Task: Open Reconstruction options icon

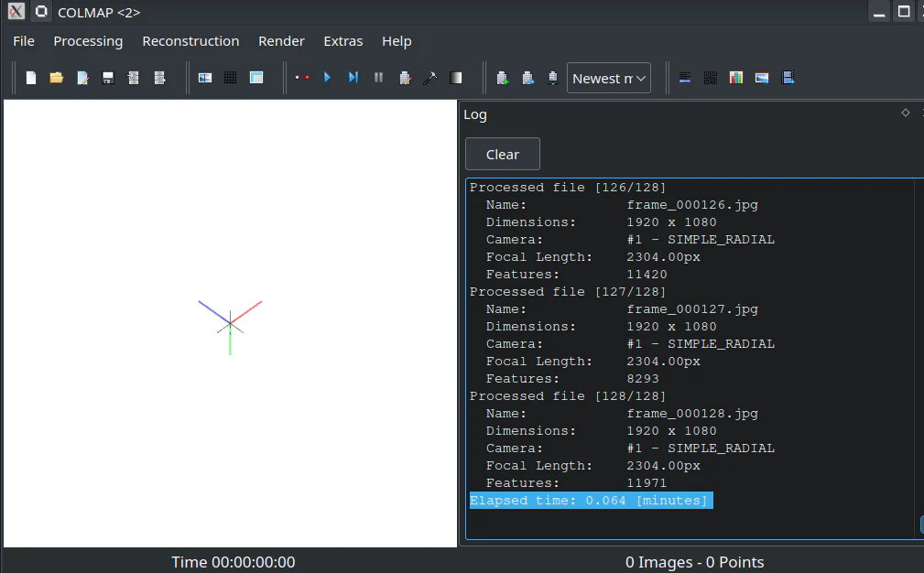Action: (405, 78)
